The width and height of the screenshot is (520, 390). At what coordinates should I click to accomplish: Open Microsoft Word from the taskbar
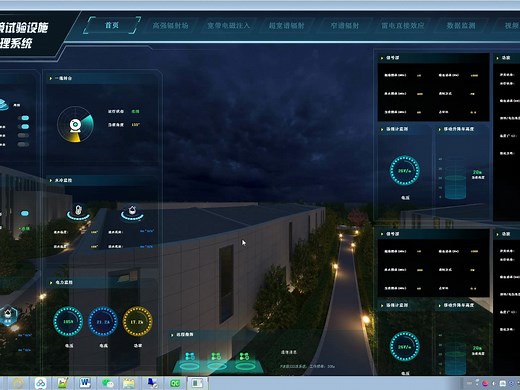pyautogui.click(x=85, y=383)
